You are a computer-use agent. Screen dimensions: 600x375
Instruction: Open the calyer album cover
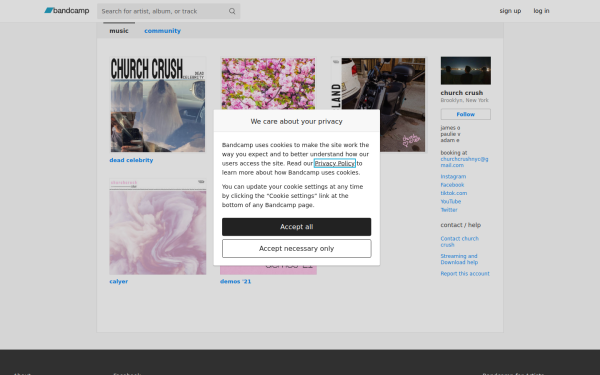coord(158,227)
